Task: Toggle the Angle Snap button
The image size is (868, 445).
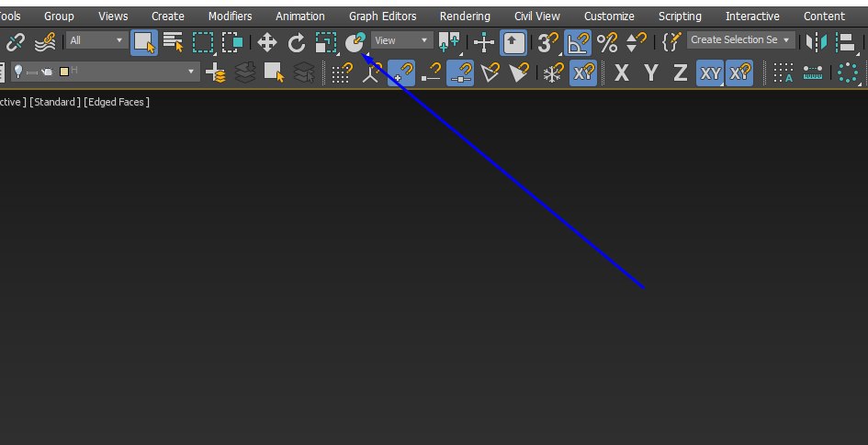Action: tap(578, 42)
